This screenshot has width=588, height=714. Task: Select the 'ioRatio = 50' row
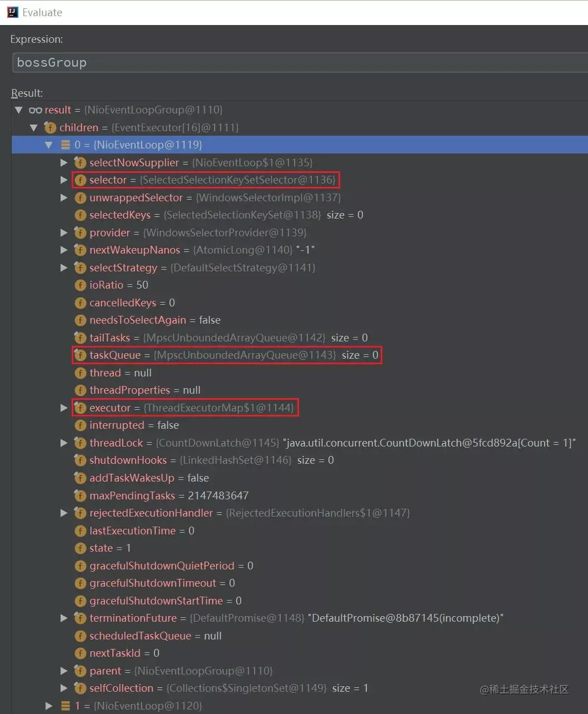(119, 285)
